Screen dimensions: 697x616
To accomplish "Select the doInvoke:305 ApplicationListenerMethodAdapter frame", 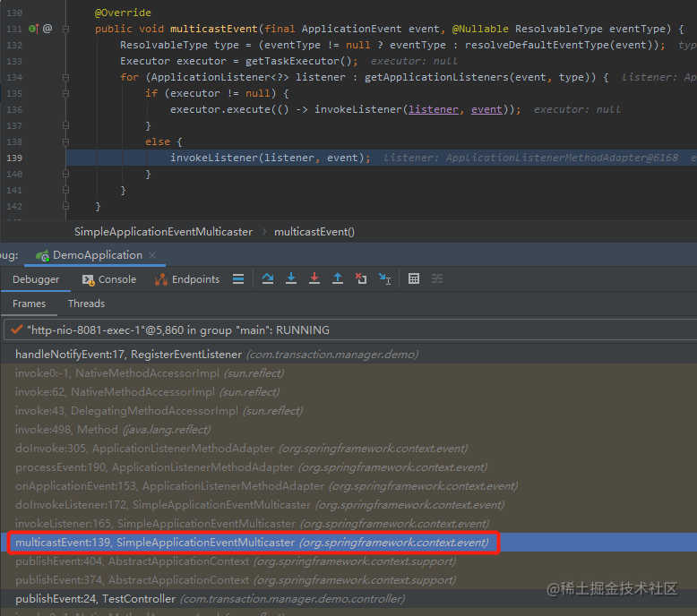I will [x=348, y=448].
